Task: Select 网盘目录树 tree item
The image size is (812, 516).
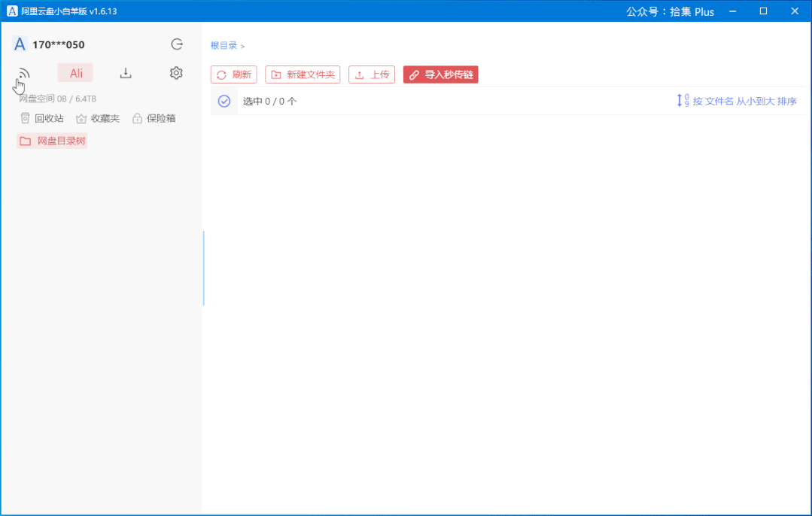Action: 52,141
